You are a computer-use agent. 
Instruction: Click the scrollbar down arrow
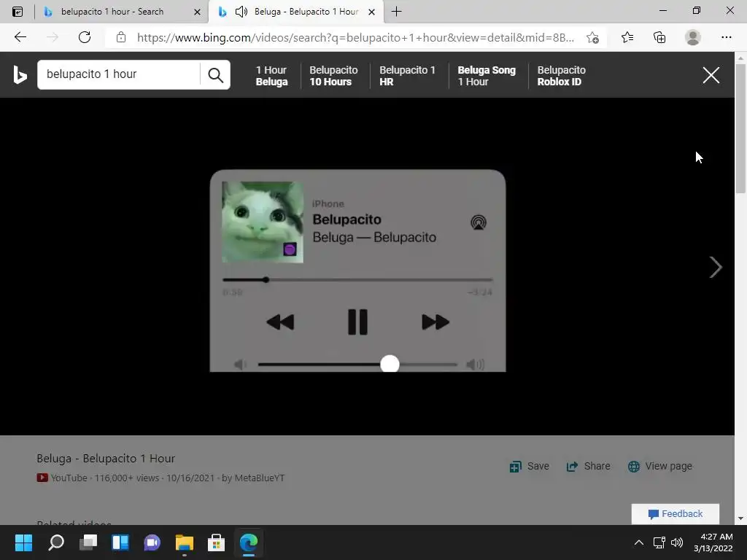pyautogui.click(x=740, y=518)
